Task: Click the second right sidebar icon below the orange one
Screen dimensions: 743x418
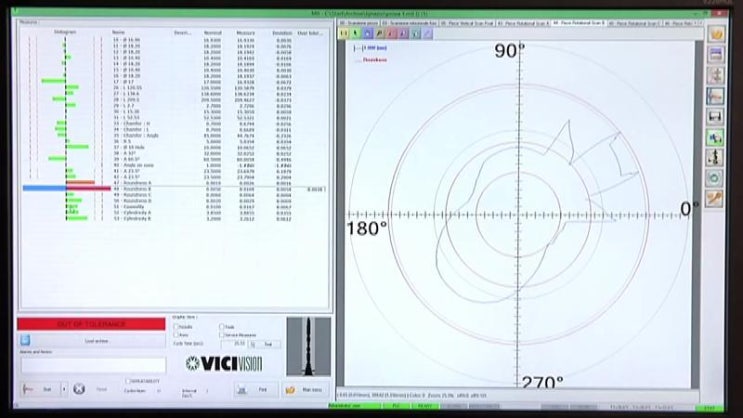Action: [716, 54]
